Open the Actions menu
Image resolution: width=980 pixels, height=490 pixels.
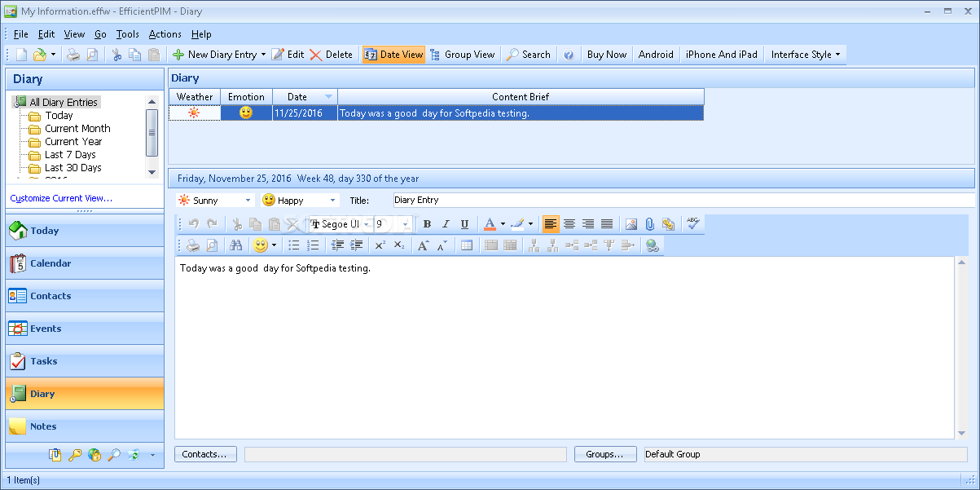click(165, 34)
